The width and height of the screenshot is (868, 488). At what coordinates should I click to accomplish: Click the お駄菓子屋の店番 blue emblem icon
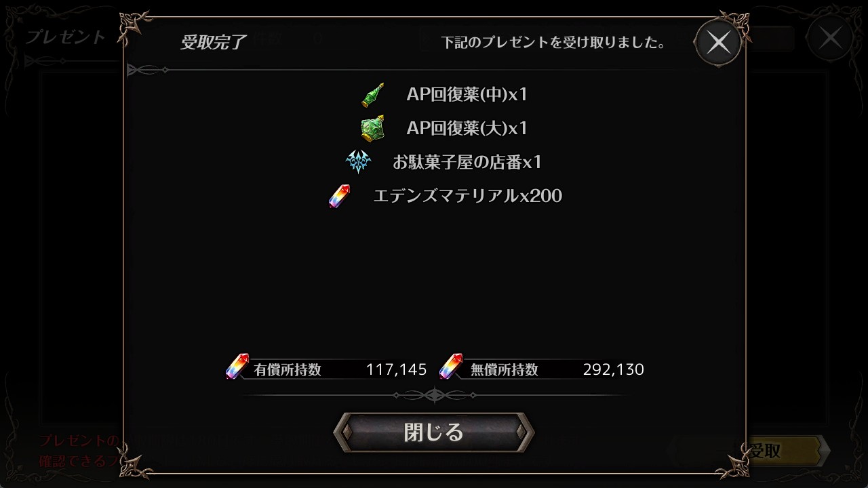coord(359,162)
